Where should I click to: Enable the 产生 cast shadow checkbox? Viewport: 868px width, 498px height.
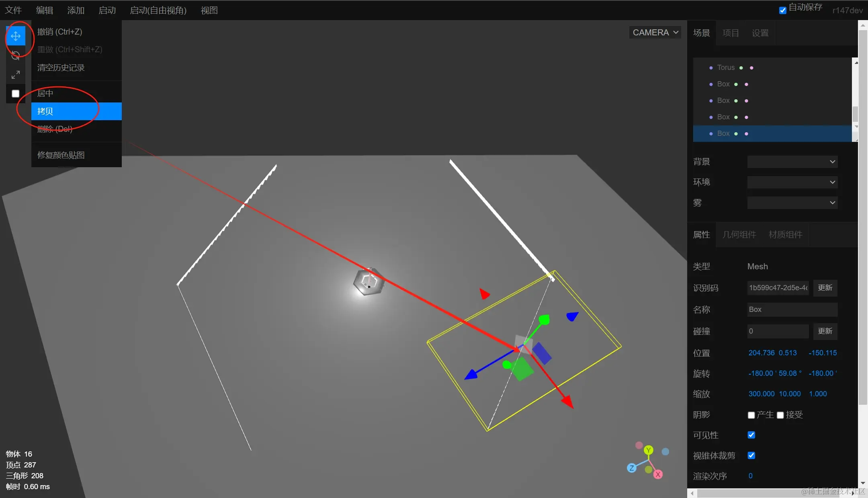pyautogui.click(x=751, y=415)
